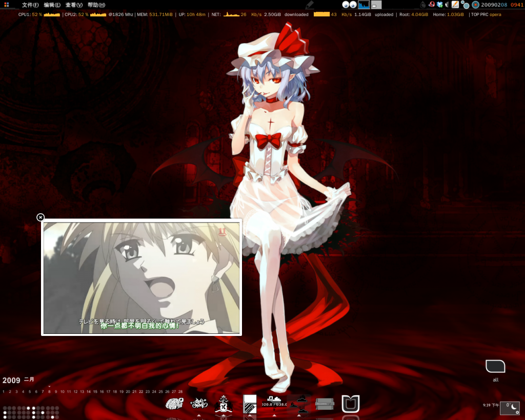Click the cloud network monitor dock icon
This screenshot has height=420, width=525.
pos(274,404)
